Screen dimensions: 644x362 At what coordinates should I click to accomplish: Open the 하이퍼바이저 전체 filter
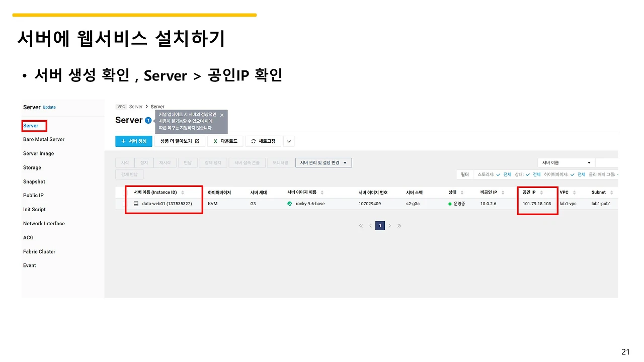pyautogui.click(x=578, y=174)
